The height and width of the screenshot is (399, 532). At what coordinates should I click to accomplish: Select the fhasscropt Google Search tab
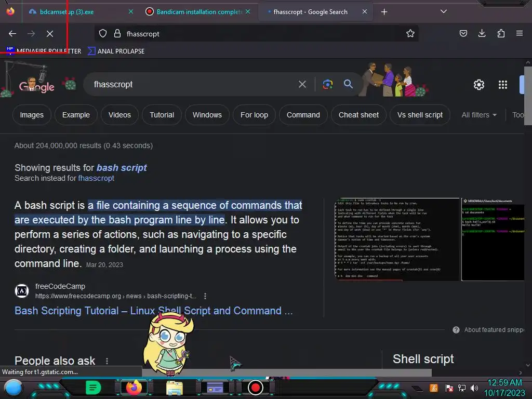[x=316, y=12]
